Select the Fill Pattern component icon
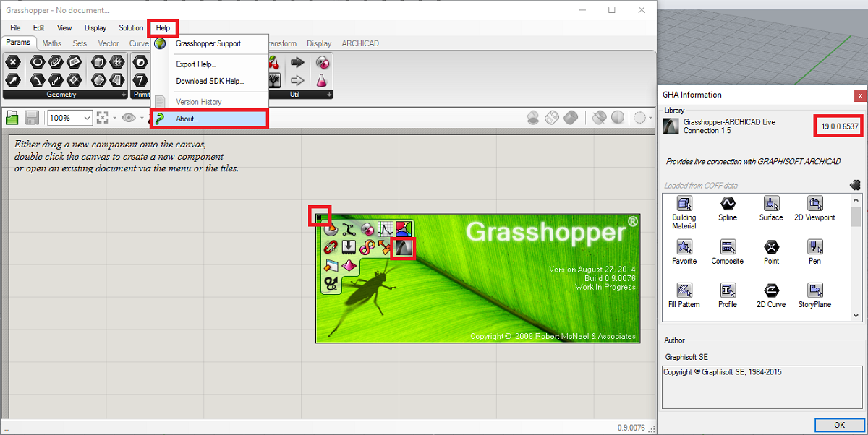 [x=684, y=290]
